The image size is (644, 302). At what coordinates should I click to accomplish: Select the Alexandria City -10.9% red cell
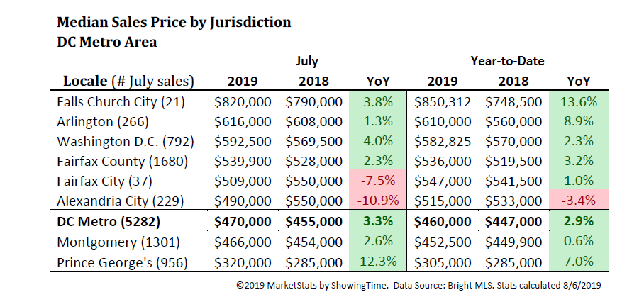click(377, 202)
